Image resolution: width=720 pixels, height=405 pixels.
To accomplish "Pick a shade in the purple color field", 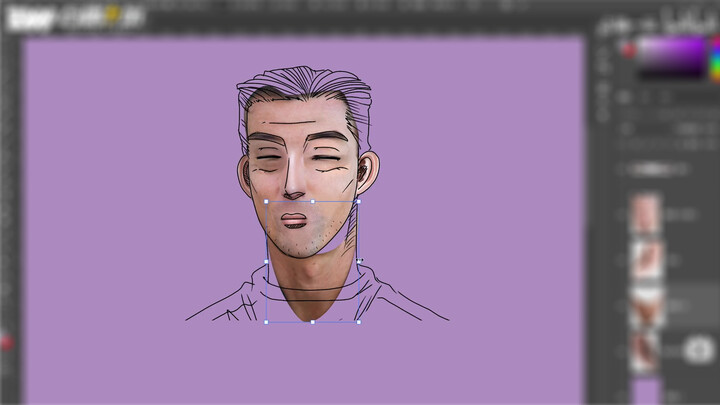I will click(x=672, y=60).
